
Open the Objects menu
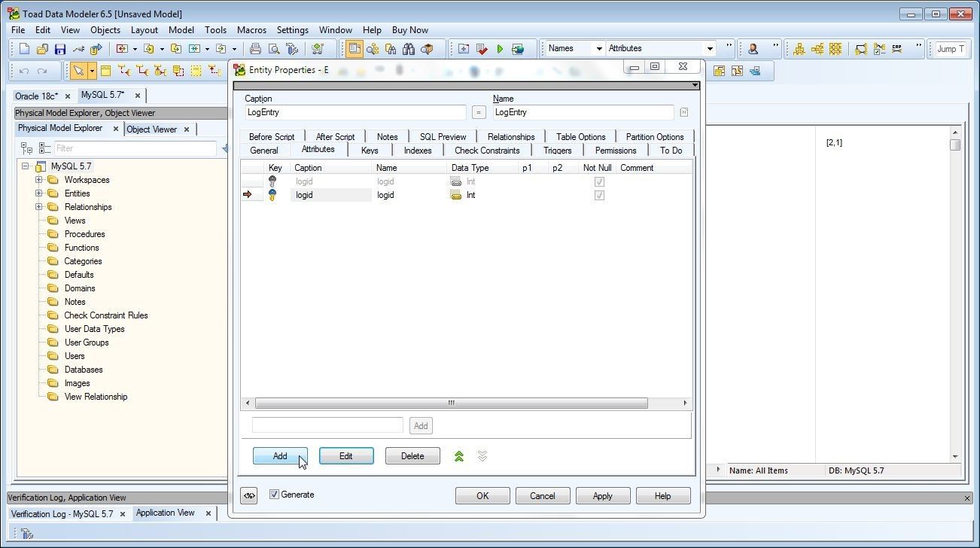[105, 30]
